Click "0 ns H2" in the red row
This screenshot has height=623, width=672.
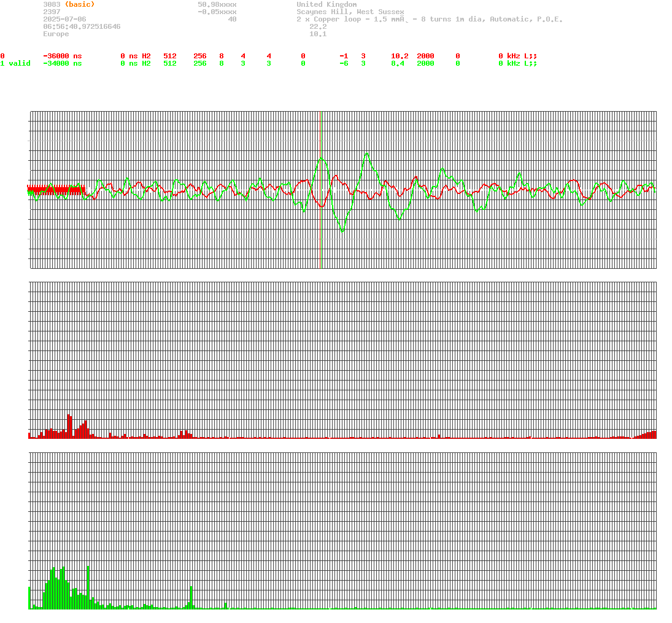[x=136, y=56]
